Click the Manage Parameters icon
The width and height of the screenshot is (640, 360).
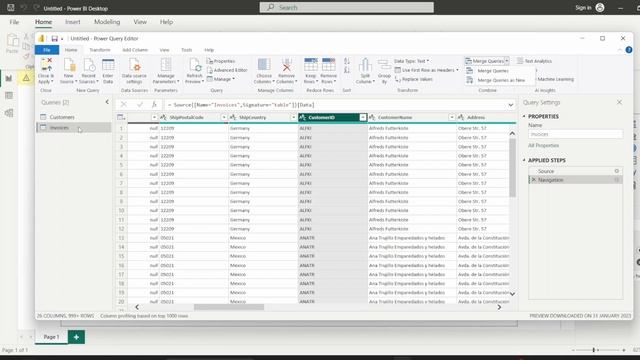[x=166, y=65]
